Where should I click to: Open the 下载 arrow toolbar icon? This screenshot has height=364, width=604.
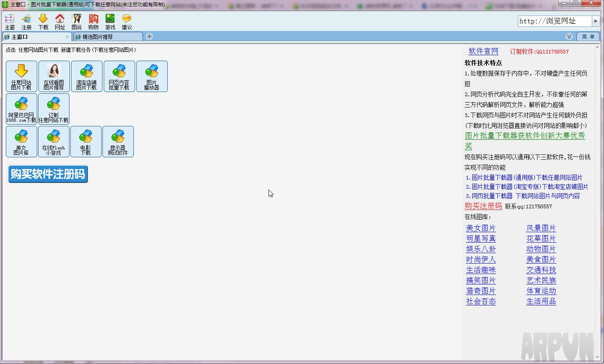[x=43, y=22]
